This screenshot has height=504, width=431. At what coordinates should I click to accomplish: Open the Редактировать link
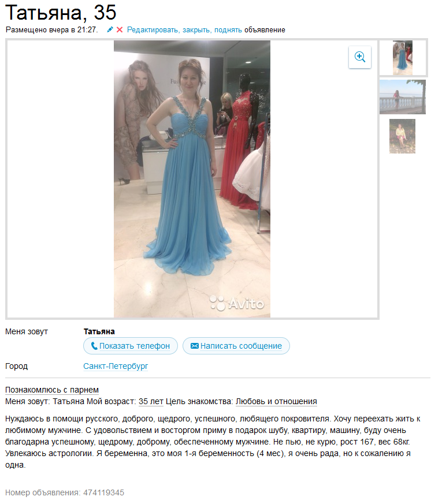coord(152,30)
